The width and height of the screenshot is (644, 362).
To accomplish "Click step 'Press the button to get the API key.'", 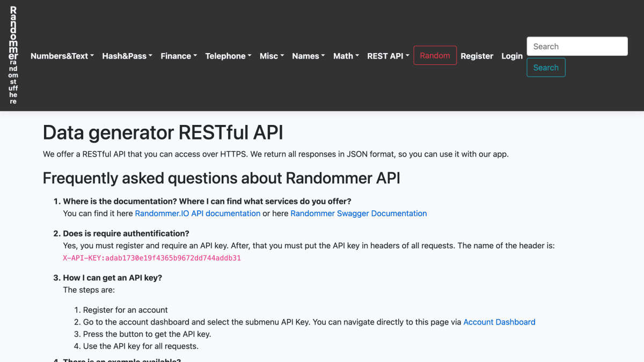I will pyautogui.click(x=147, y=334).
